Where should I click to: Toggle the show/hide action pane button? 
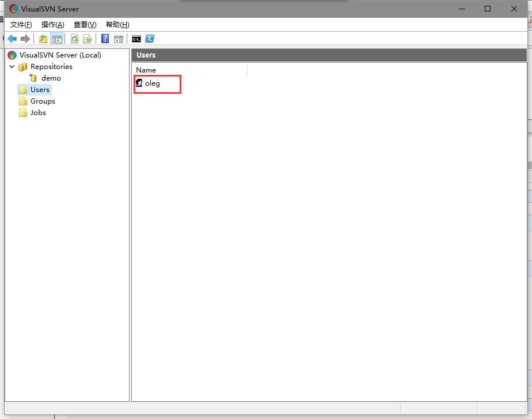pyautogui.click(x=119, y=39)
